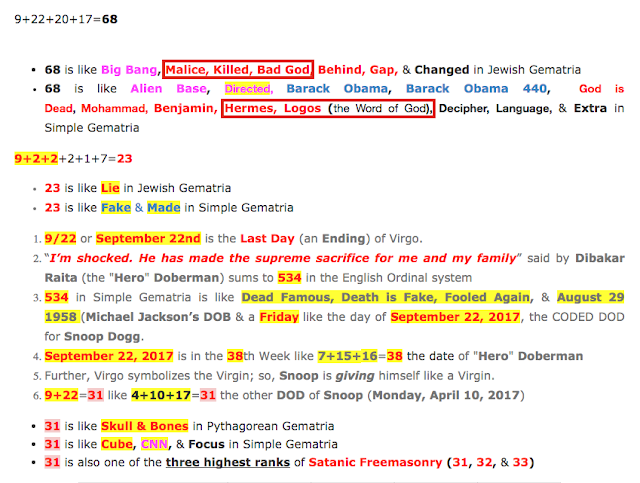The height and width of the screenshot is (483, 640).
Task: Click the equation text "9+22+20+17=68"
Action: [66, 19]
